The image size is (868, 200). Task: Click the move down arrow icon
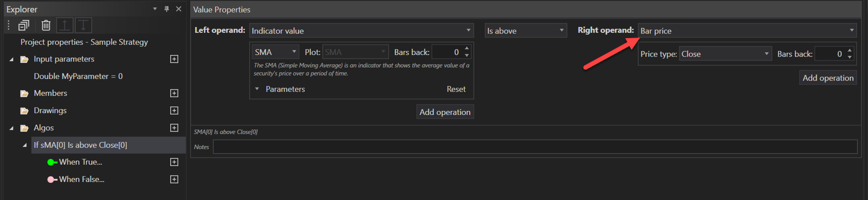pos(83,25)
